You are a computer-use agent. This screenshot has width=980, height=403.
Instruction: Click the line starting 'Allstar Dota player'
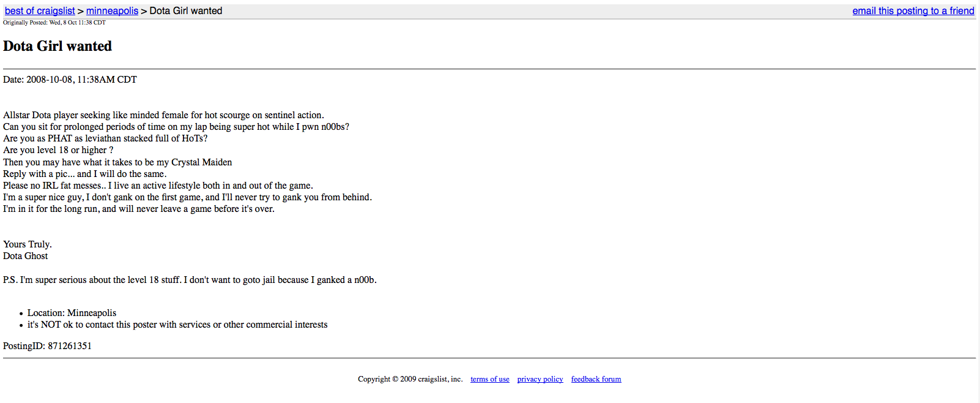coord(163,115)
